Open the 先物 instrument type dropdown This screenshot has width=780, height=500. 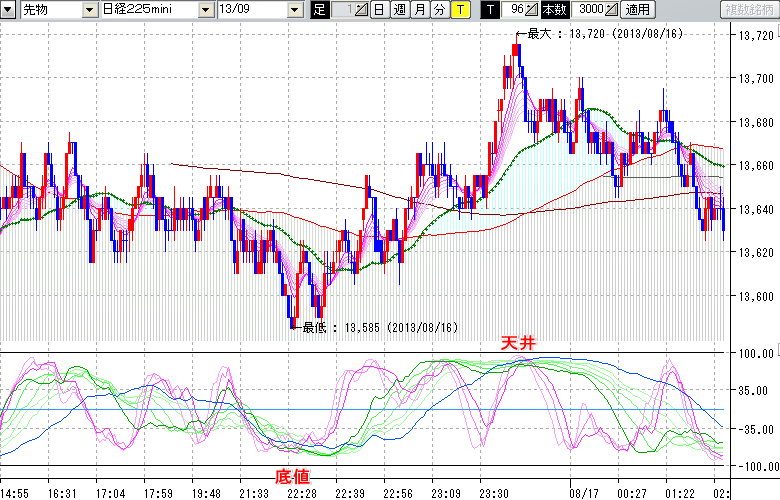(x=89, y=10)
